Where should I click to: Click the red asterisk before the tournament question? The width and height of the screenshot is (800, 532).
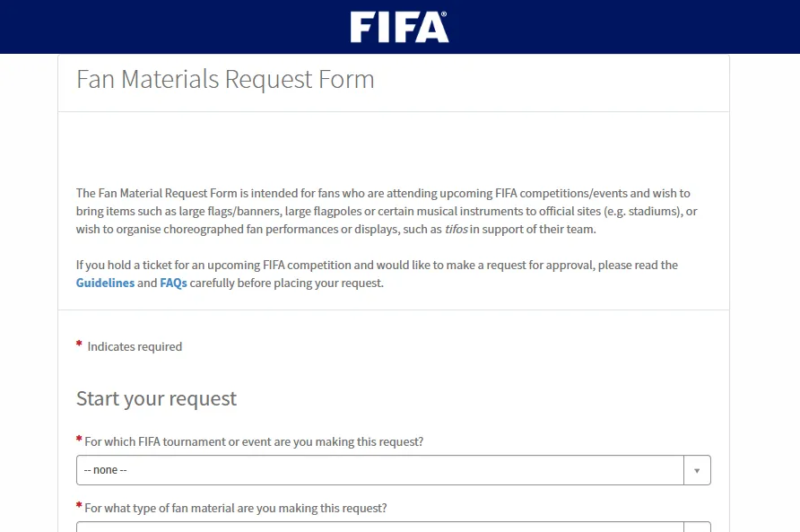click(x=79, y=440)
